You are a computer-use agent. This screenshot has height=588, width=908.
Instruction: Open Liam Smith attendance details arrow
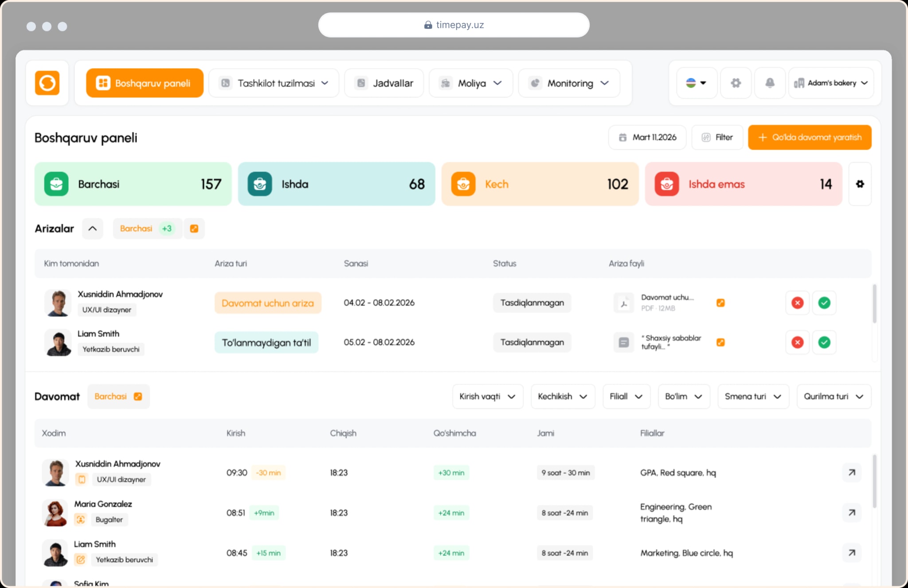click(x=852, y=553)
